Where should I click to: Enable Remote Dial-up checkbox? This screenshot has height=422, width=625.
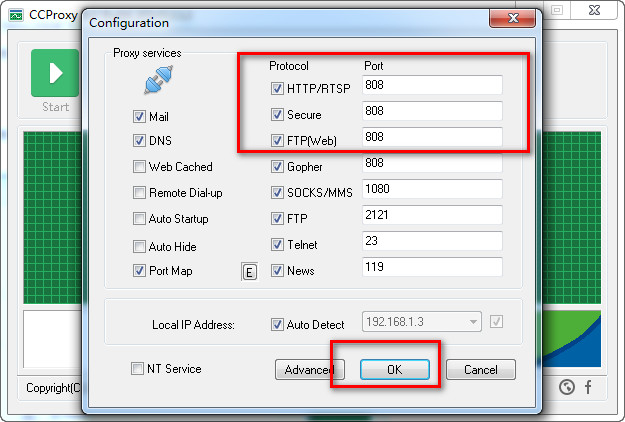139,192
